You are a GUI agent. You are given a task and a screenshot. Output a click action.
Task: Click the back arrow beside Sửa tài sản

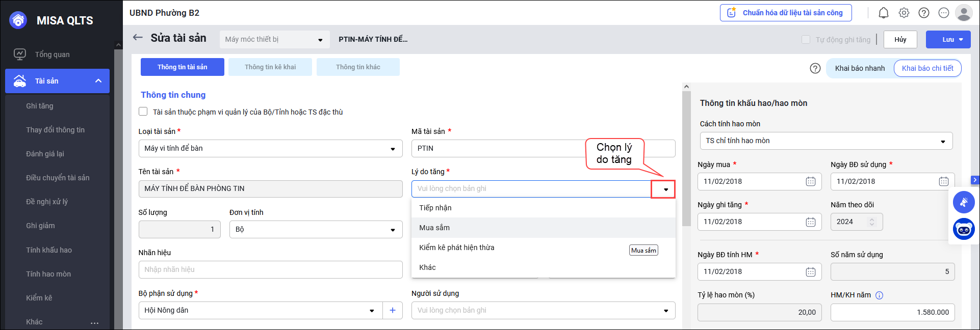(x=138, y=38)
